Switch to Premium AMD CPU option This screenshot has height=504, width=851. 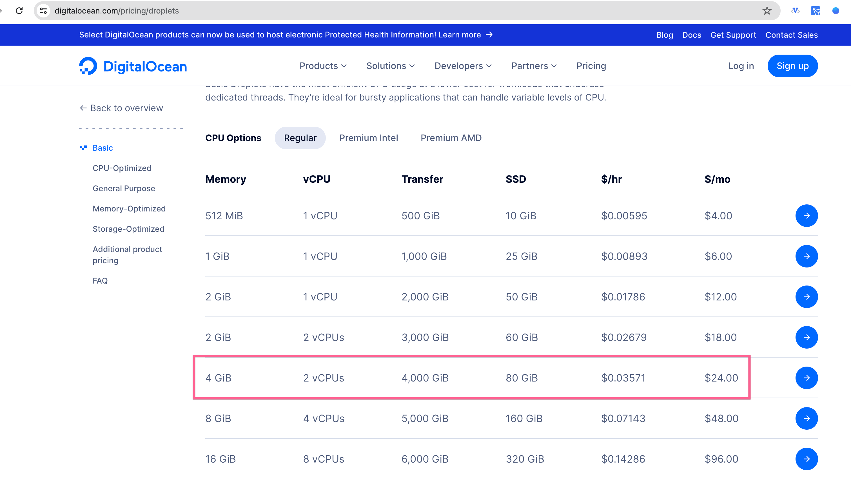tap(451, 138)
